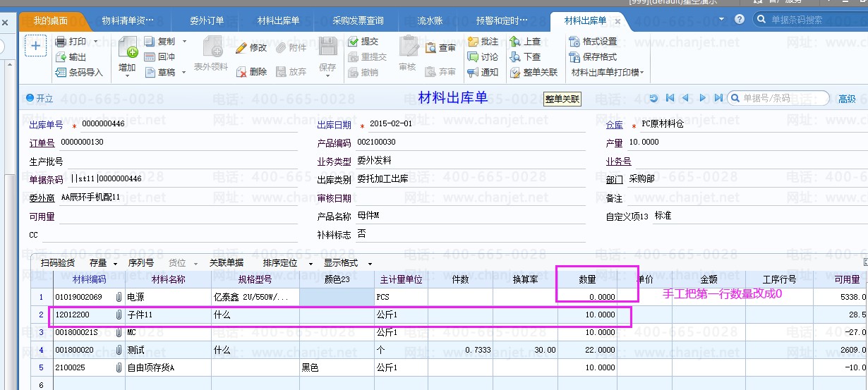Screen dimensions: 868x390
Task: Click the Print (打印) icon
Action: point(61,42)
